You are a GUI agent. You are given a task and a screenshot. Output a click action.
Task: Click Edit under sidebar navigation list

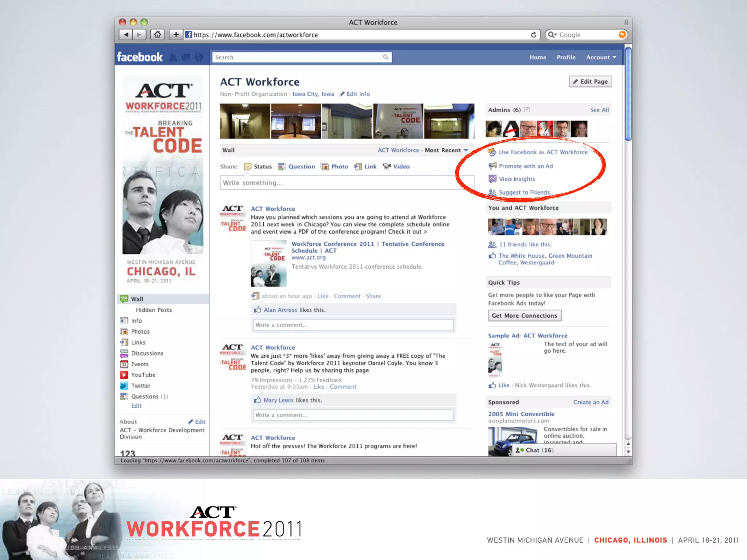tap(136, 406)
